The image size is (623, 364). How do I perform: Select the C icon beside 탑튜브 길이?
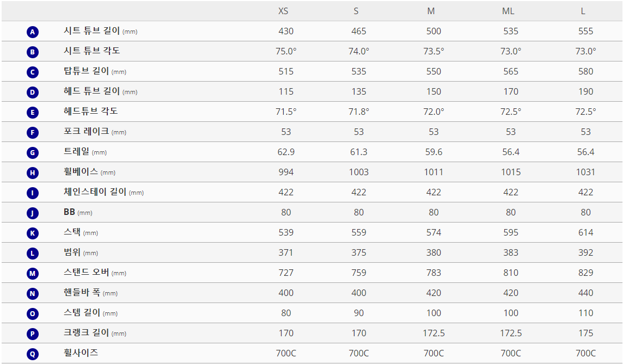pyautogui.click(x=33, y=72)
